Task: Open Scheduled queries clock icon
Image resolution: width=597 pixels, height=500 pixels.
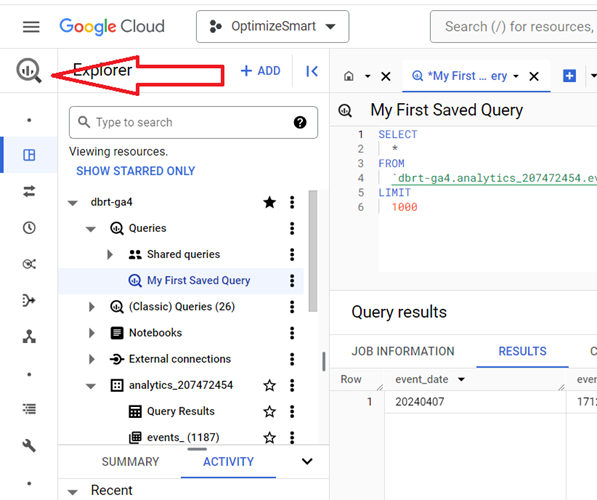Action: pos(29,228)
